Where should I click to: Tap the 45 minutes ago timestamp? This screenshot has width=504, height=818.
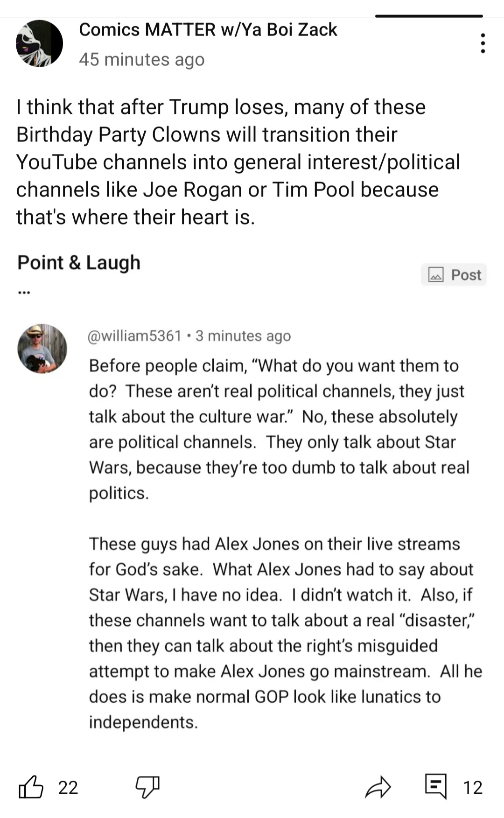(x=142, y=59)
